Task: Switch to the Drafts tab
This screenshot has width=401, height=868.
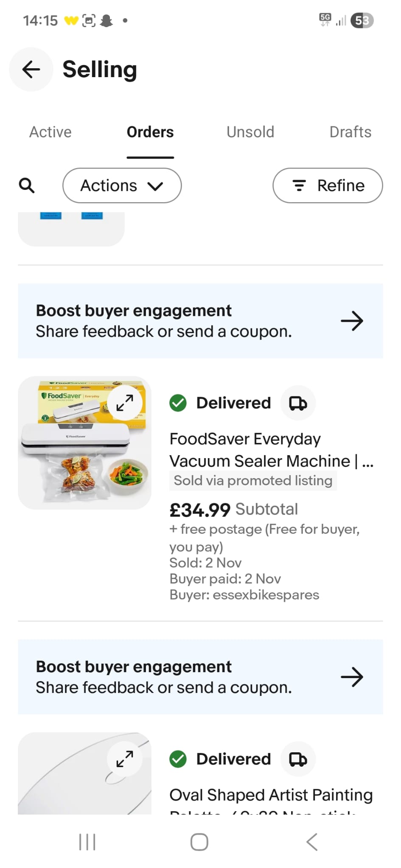Action: pyautogui.click(x=350, y=132)
